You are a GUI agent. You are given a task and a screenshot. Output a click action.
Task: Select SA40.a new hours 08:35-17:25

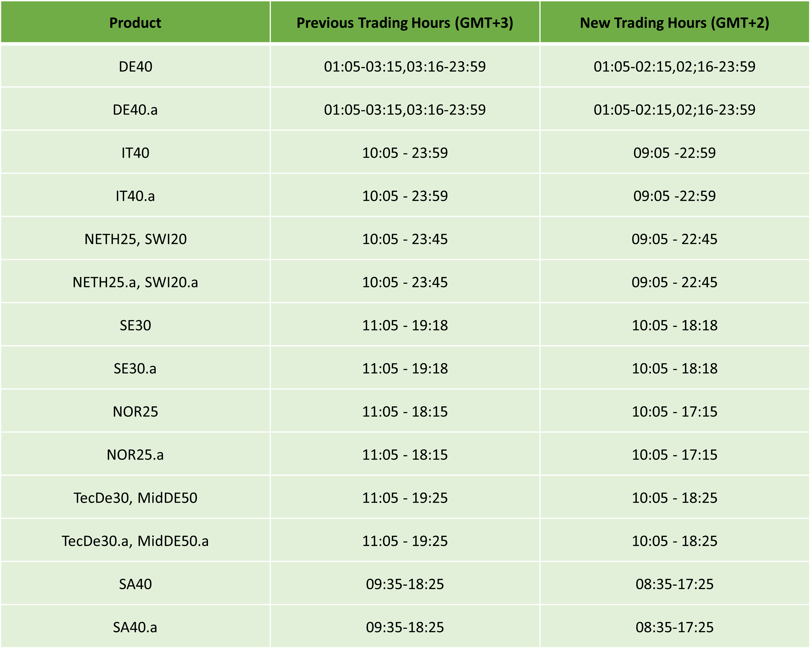[675, 627]
